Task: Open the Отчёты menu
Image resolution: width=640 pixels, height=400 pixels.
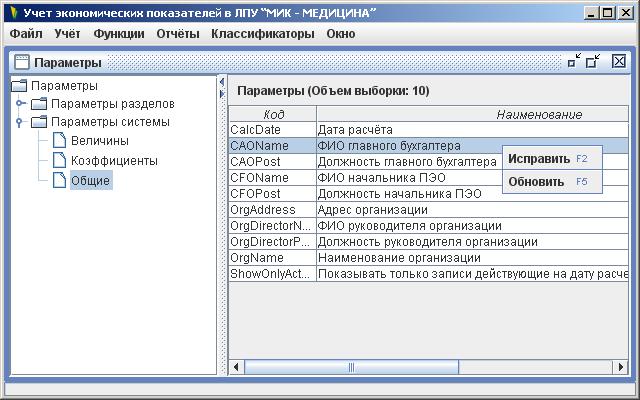Action: coord(178,34)
